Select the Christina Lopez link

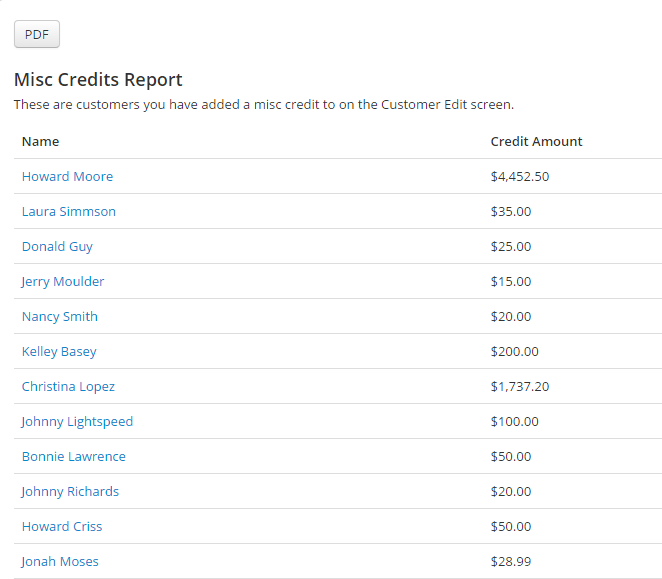(x=68, y=387)
